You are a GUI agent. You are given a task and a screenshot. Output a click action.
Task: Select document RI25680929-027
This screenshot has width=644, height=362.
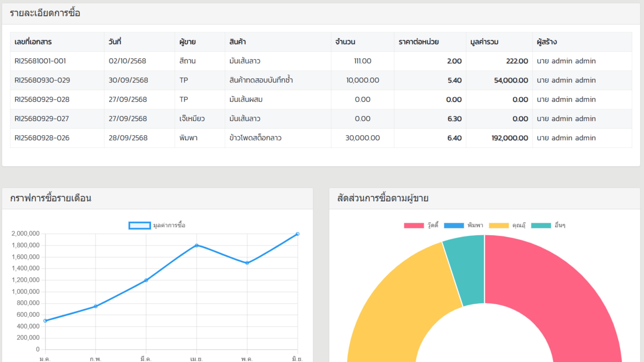[x=42, y=119]
